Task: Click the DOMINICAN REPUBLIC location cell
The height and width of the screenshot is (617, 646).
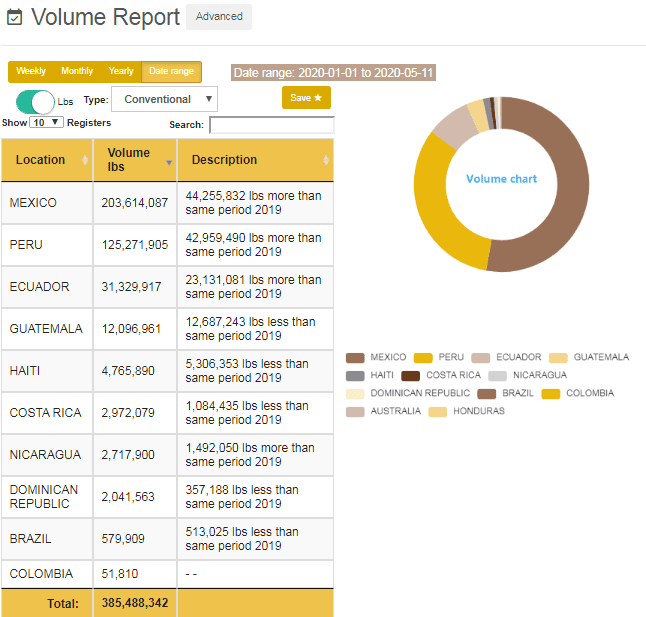Action: point(47,497)
